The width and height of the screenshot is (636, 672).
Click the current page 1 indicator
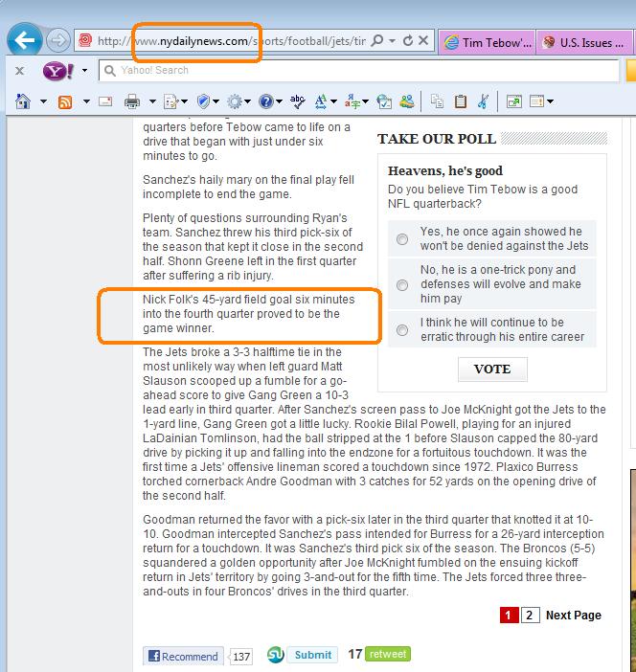509,616
